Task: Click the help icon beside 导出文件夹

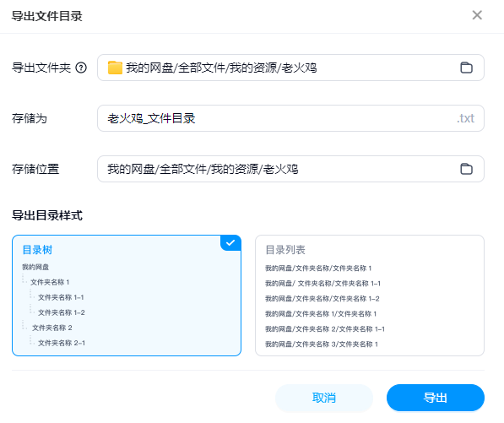Action: 81,68
